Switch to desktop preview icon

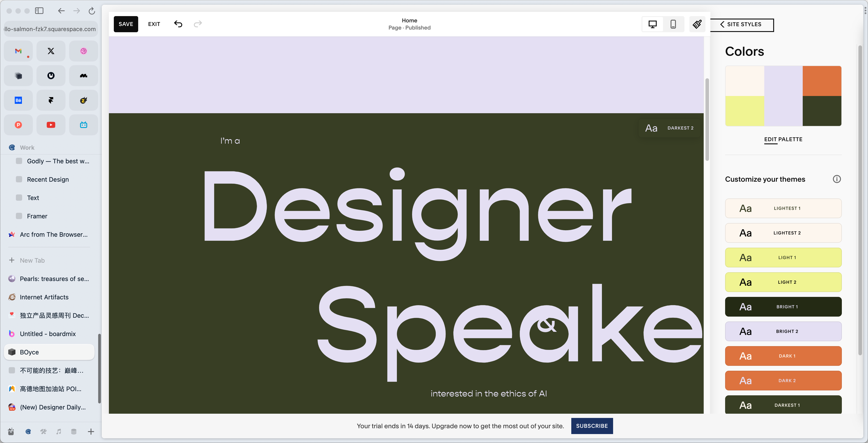(652, 24)
